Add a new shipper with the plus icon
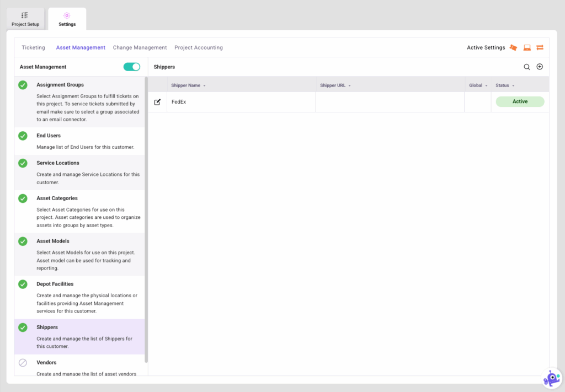565x392 pixels. [540, 66]
